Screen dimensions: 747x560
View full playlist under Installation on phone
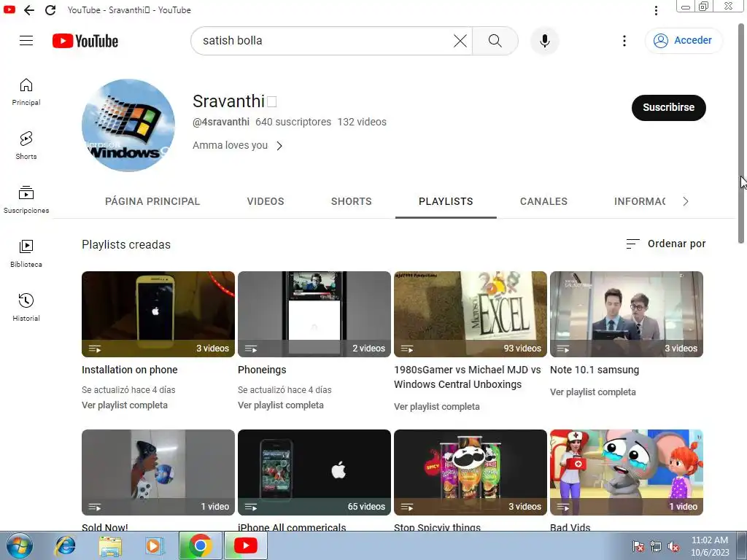click(x=125, y=405)
